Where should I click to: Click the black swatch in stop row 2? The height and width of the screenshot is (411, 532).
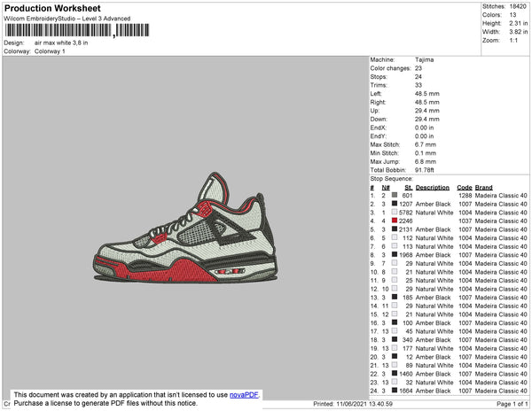pyautogui.click(x=395, y=204)
